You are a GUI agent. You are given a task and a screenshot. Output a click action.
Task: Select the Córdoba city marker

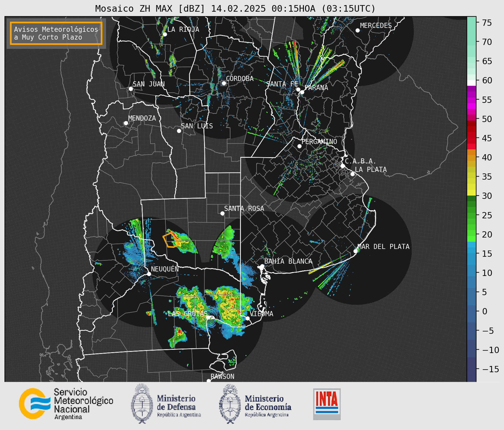click(x=224, y=83)
